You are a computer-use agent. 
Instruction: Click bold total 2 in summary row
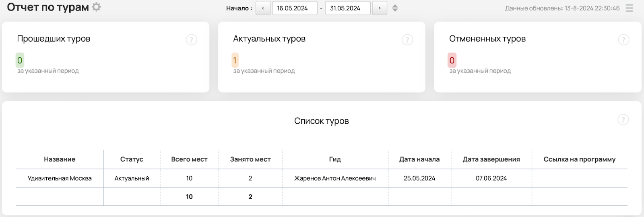pyautogui.click(x=250, y=196)
